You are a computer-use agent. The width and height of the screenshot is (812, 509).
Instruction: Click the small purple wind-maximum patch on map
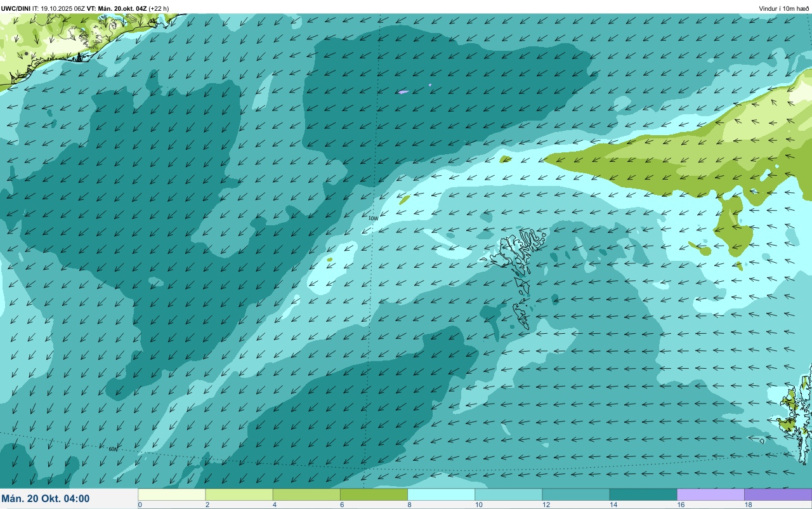tap(403, 92)
